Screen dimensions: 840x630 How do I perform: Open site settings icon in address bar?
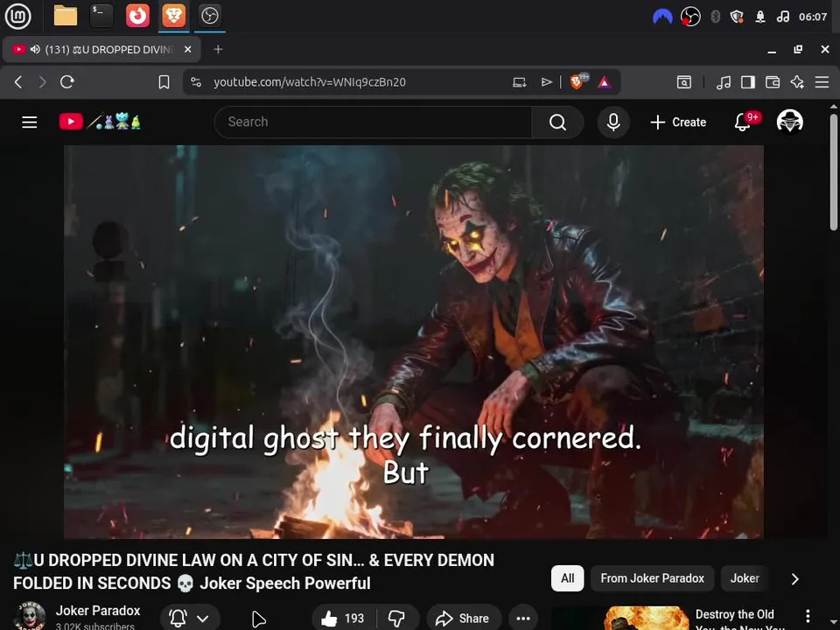coord(196,82)
